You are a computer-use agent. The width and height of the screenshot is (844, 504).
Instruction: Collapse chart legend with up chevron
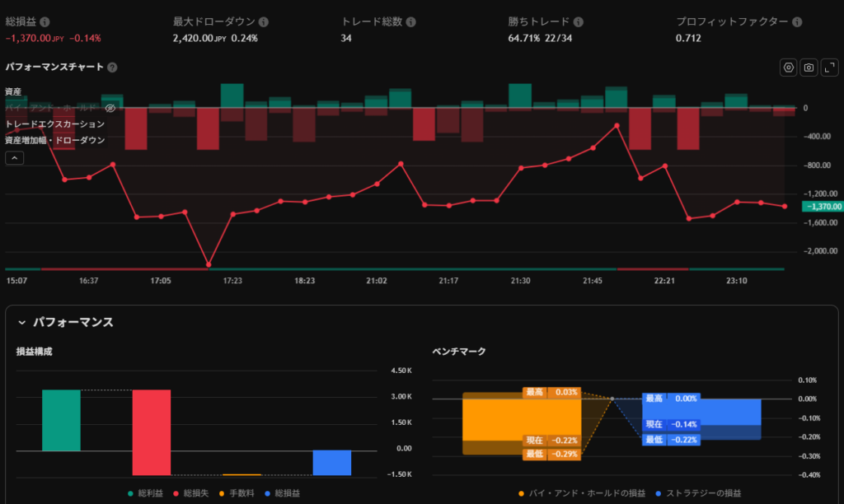point(14,158)
